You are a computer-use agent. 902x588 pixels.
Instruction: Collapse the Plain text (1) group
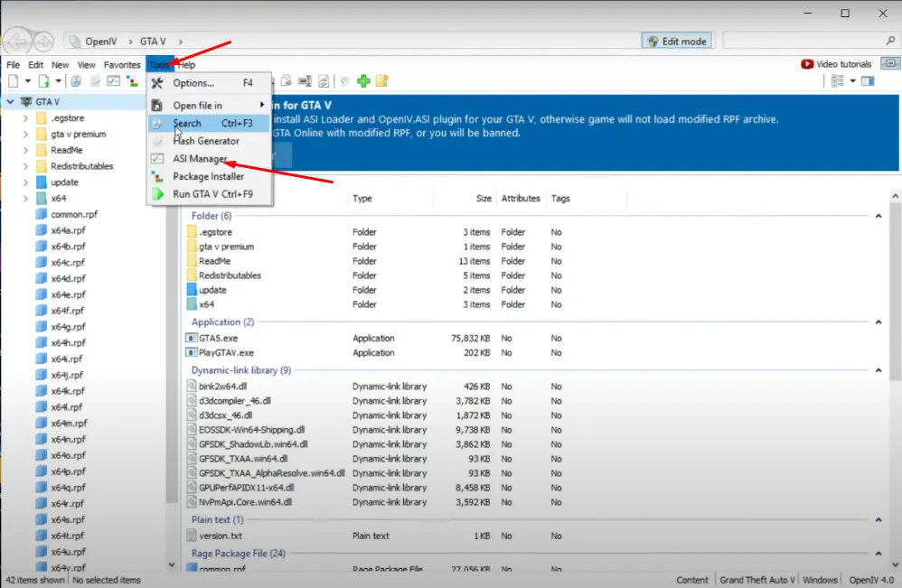(x=879, y=519)
